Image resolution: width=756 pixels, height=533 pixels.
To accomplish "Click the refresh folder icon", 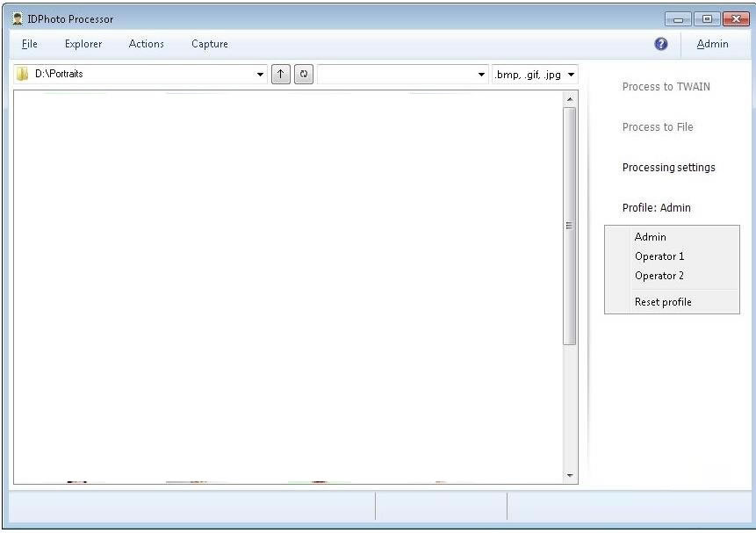I will coord(303,74).
